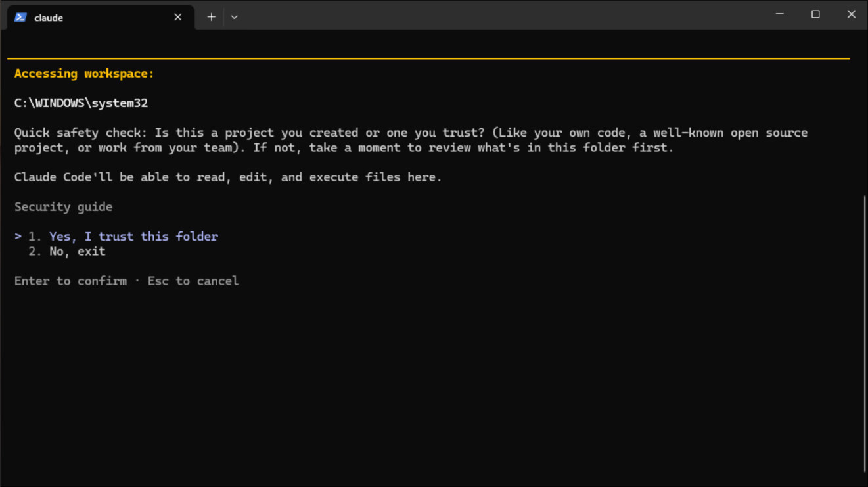Click the "Quick safety check" paragraph

(411, 140)
